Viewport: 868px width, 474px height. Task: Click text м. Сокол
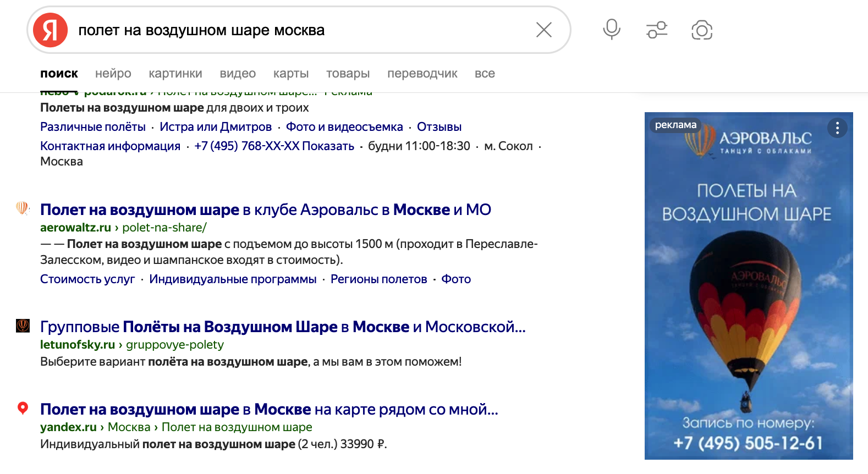point(508,146)
